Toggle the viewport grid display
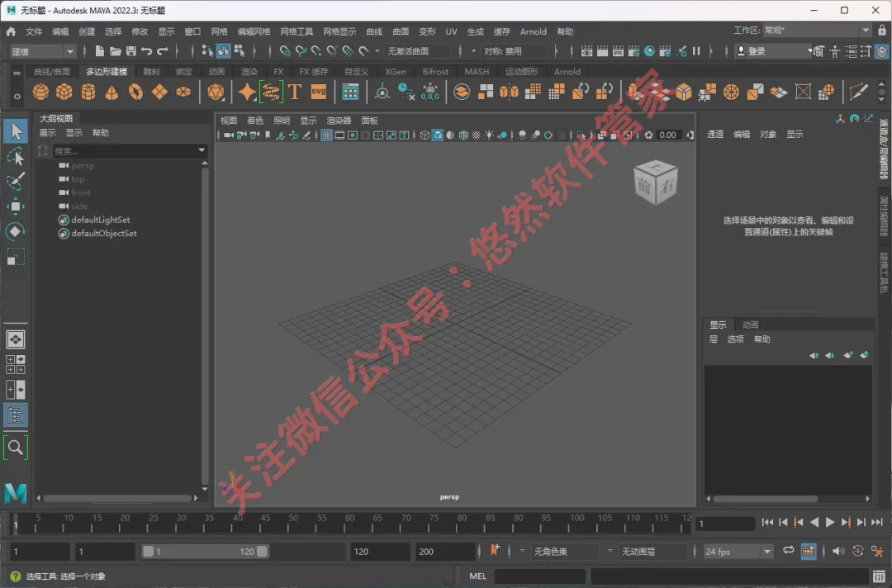 (x=326, y=135)
